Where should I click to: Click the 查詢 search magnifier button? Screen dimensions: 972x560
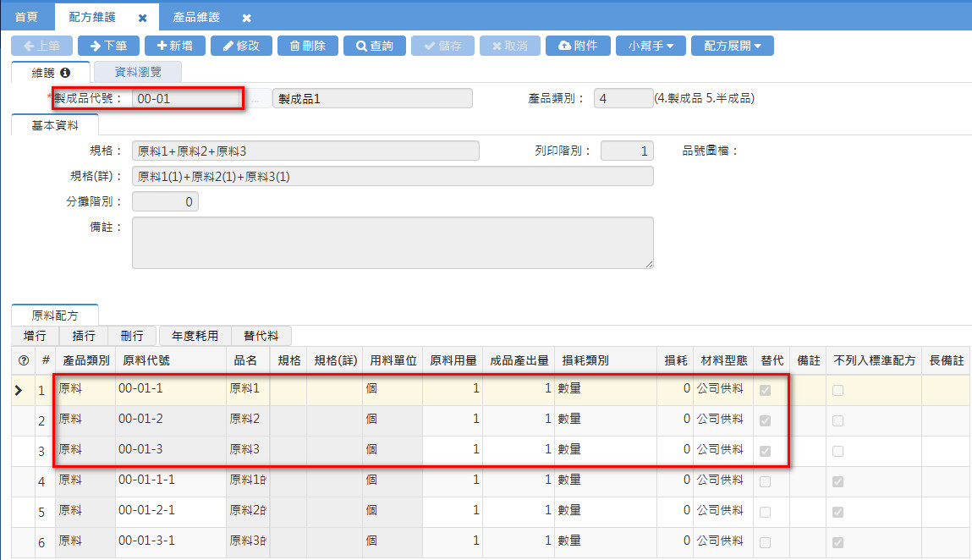coord(374,46)
